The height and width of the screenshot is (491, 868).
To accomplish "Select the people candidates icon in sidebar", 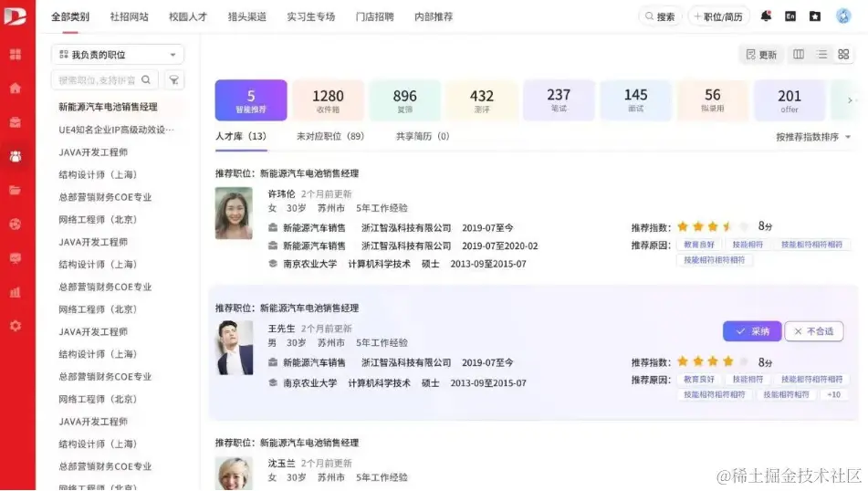I will (16, 157).
